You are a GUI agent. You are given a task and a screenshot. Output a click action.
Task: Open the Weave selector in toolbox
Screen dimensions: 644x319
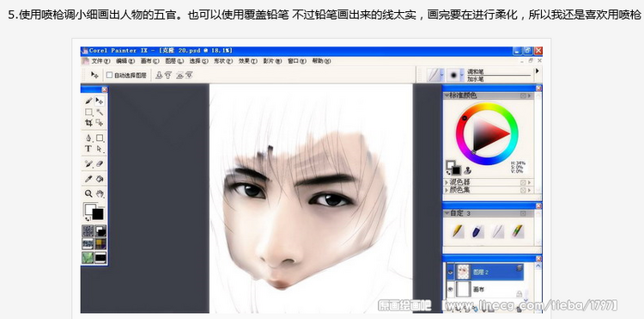pos(100,244)
